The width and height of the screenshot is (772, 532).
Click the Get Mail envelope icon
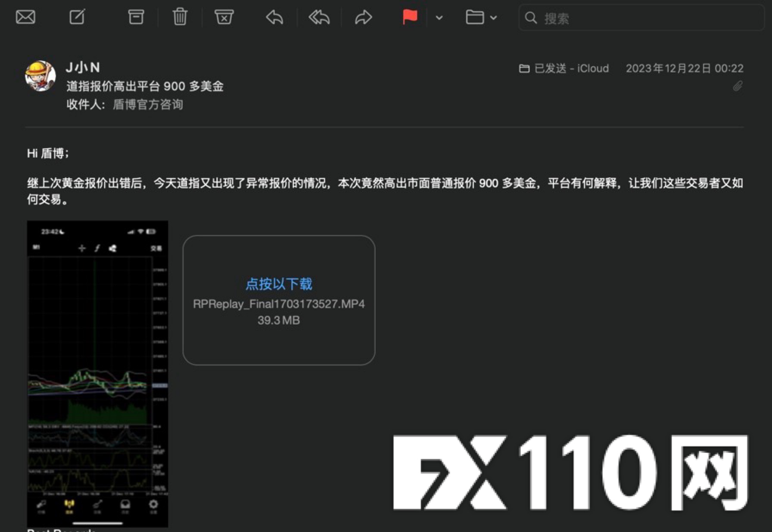[25, 17]
